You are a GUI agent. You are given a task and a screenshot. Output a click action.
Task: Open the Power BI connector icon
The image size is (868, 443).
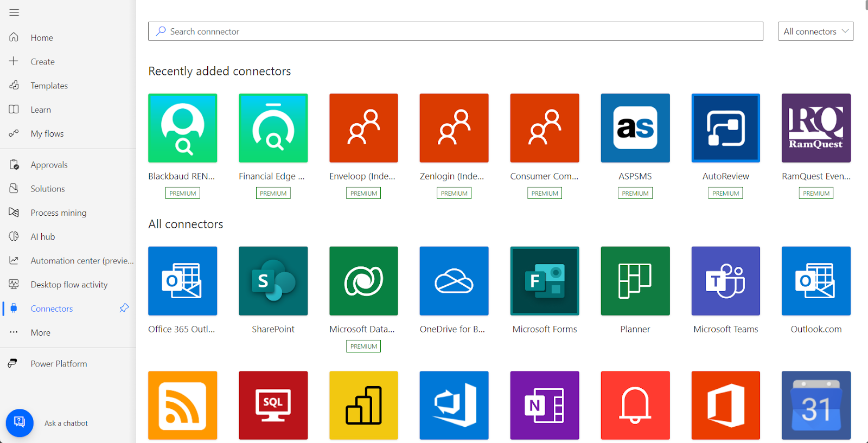click(x=363, y=406)
